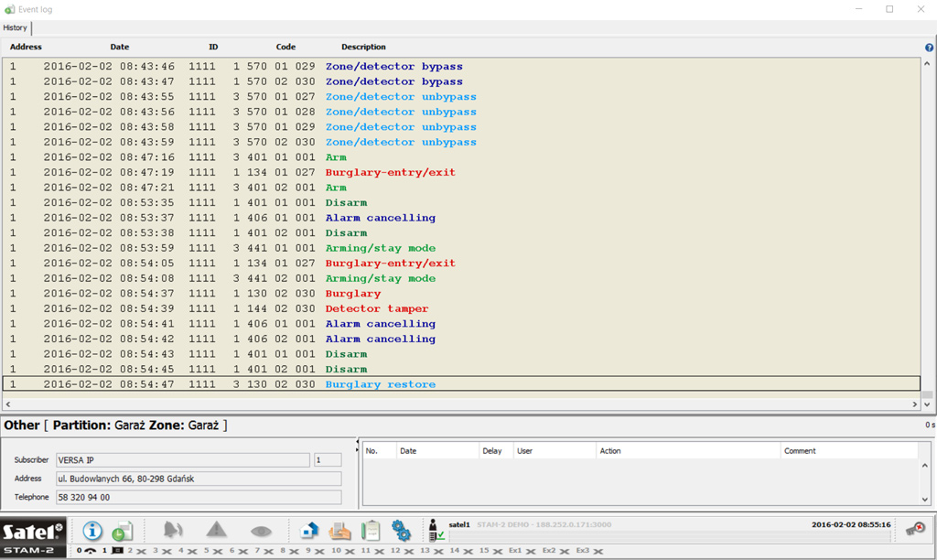Screen dimensions: 937x560
Task: Click the Subscriber name field VERSA IP
Action: 183,460
